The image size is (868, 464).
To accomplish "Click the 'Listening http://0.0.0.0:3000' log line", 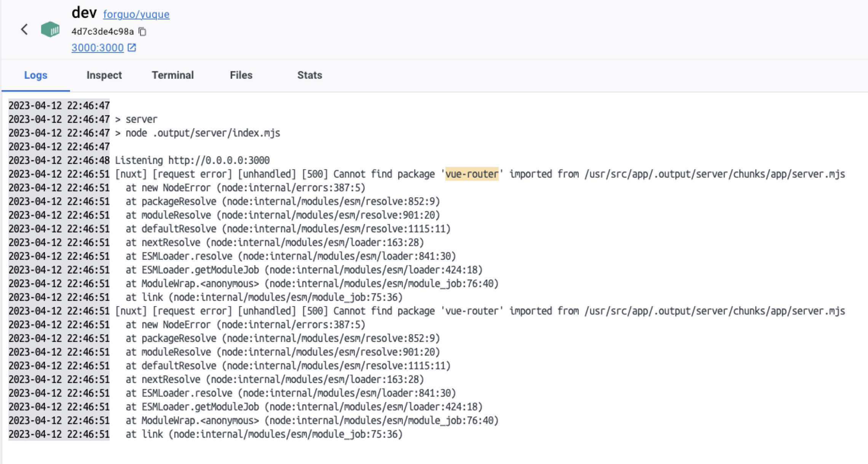I will (x=192, y=160).
